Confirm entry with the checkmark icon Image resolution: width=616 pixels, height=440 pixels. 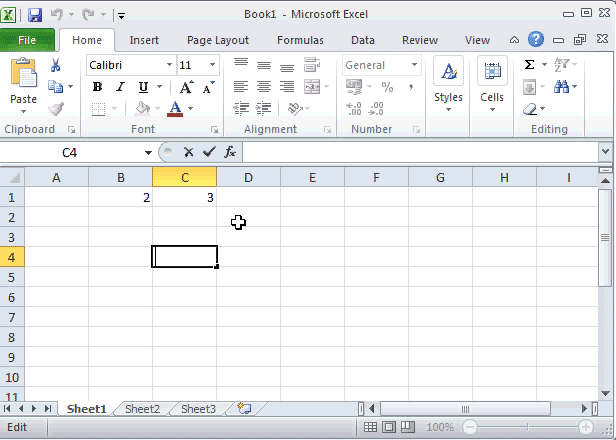pos(208,152)
